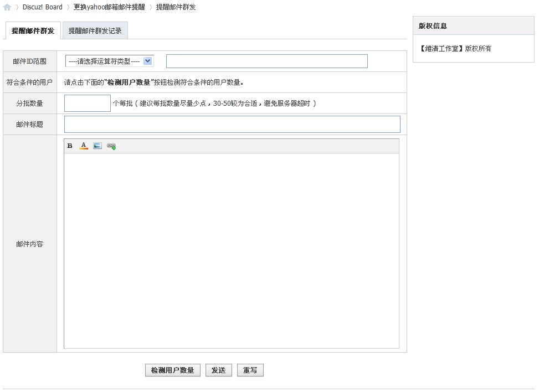The height and width of the screenshot is (392, 539).
Task: Focus the 分批数量 input field
Action: 88,103
